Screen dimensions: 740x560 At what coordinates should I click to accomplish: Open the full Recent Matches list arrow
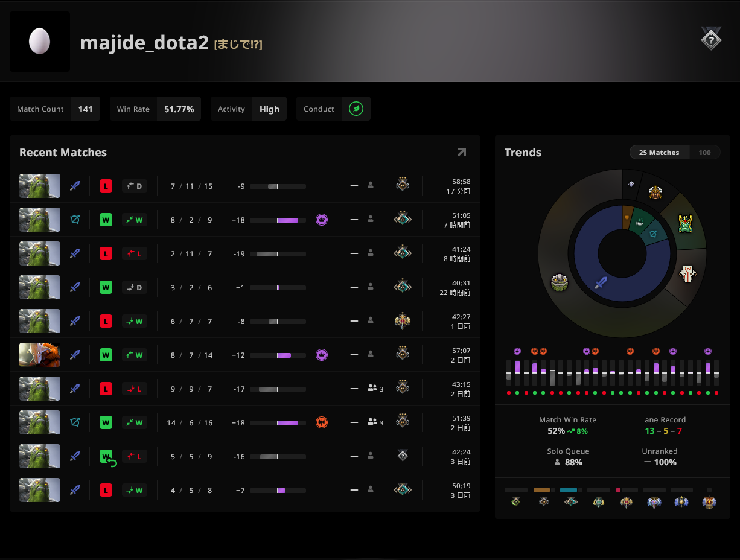tap(462, 152)
